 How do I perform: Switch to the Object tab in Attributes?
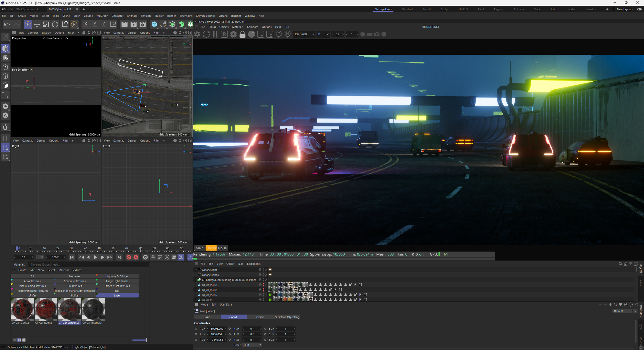coord(260,317)
